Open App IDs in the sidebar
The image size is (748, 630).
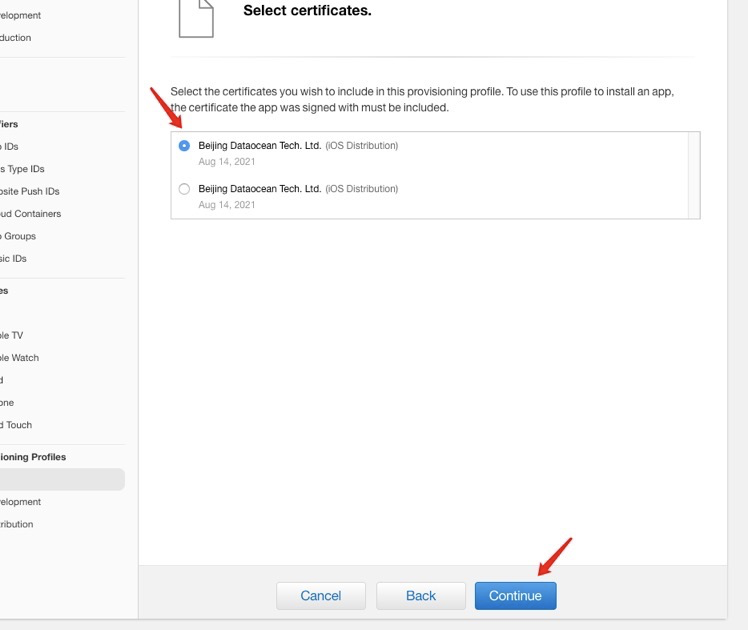coord(10,147)
